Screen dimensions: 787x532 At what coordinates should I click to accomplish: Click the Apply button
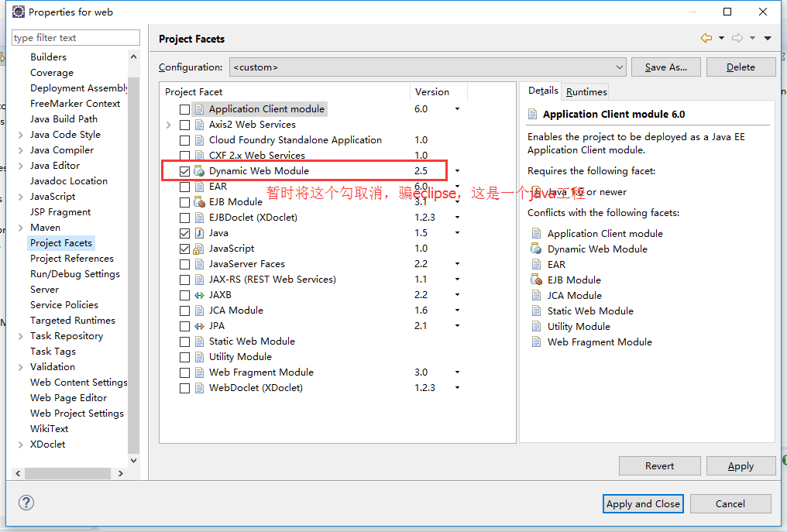click(x=741, y=465)
